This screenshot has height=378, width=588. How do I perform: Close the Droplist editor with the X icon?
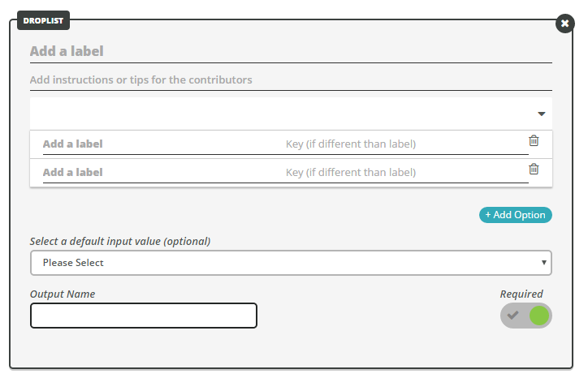(564, 24)
